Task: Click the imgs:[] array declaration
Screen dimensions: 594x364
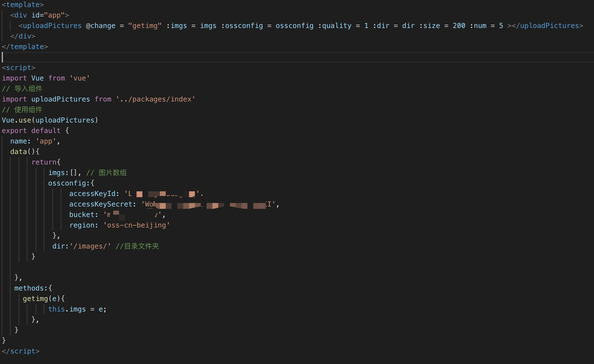Action: click(64, 173)
